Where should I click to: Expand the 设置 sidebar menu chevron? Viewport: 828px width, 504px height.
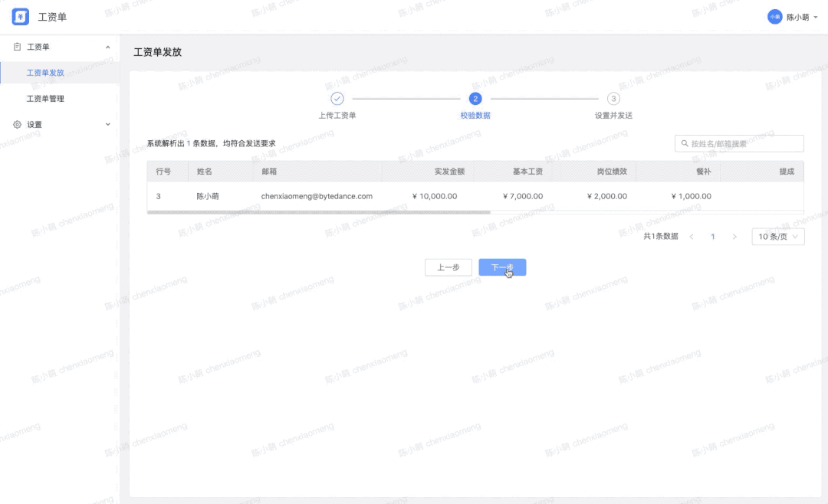pyautogui.click(x=108, y=125)
